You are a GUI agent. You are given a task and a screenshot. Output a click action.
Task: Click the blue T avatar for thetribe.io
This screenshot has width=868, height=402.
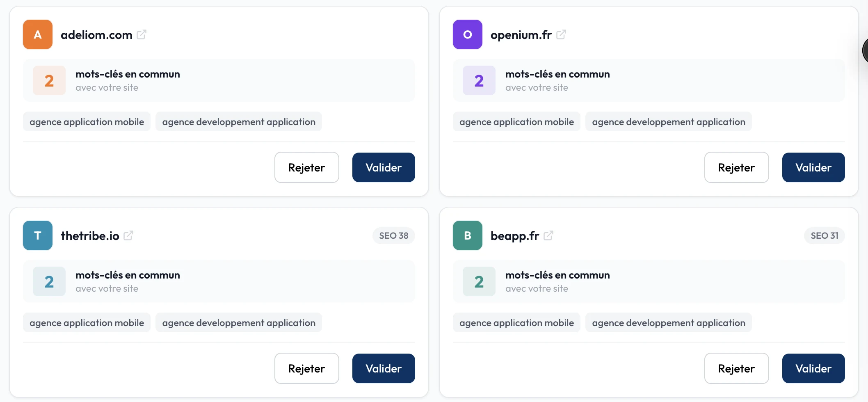tap(38, 235)
